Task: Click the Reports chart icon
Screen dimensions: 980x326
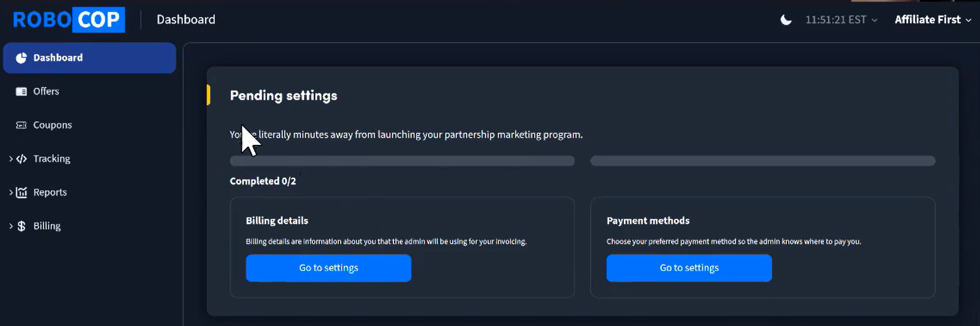Action: (22, 193)
